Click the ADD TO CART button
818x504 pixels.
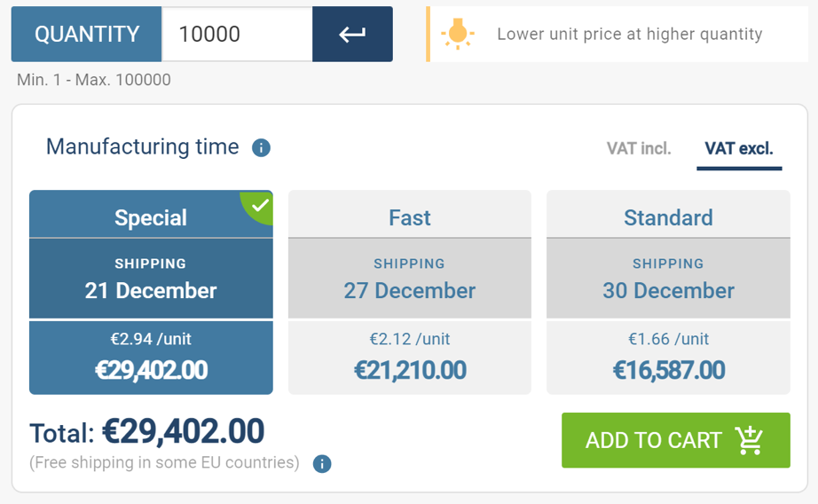(x=675, y=440)
